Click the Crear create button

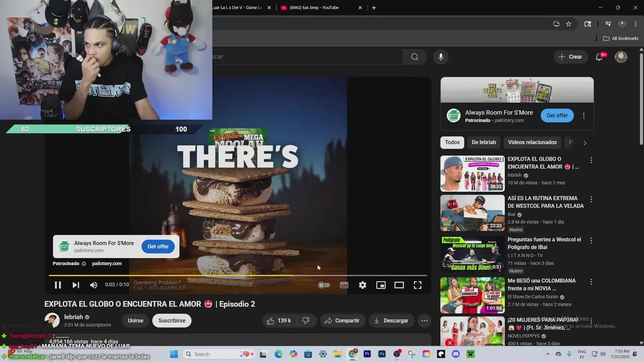coord(570,57)
